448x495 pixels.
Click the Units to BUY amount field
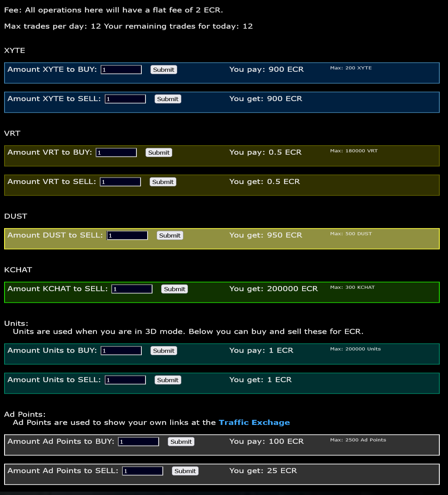tap(121, 351)
